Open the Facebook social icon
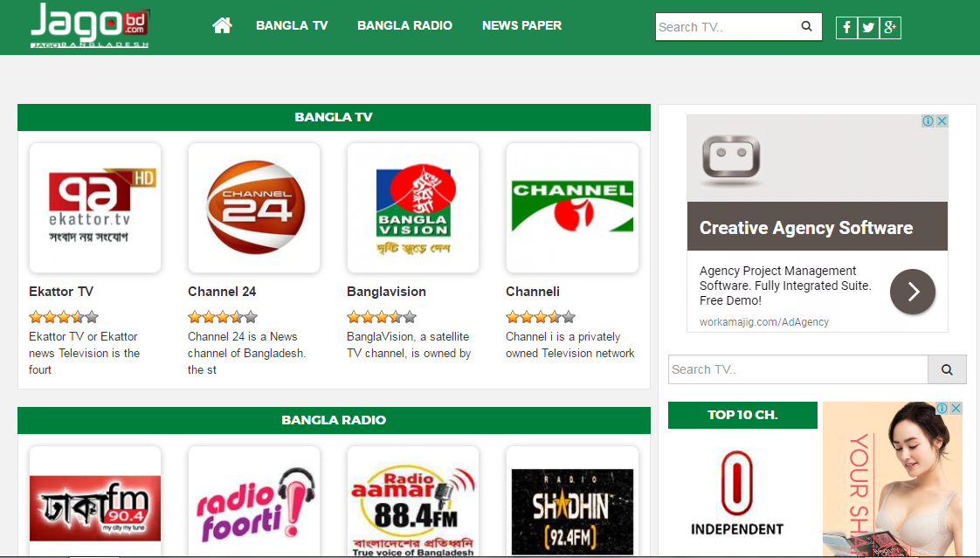The image size is (980, 558). click(846, 27)
